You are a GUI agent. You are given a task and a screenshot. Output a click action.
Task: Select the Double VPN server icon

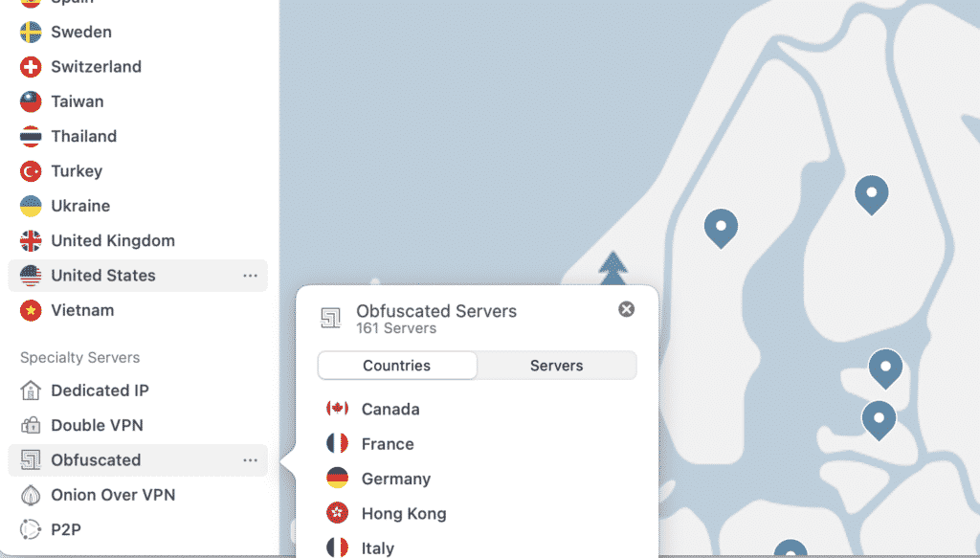click(30, 425)
